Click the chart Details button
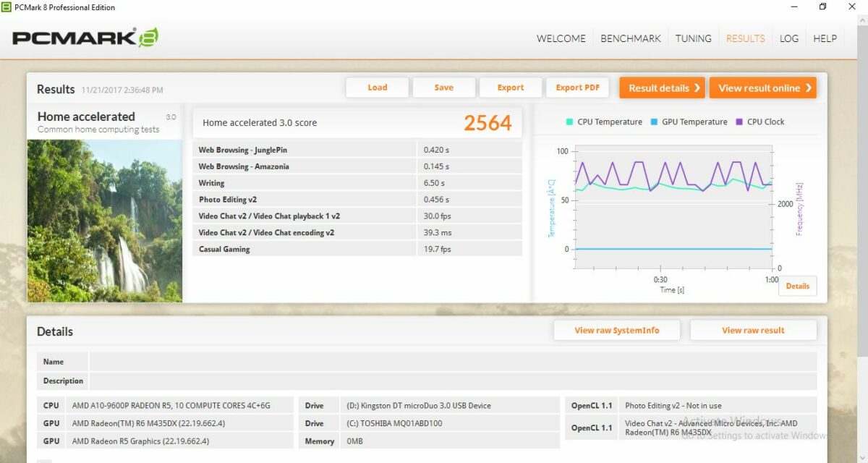 798,286
